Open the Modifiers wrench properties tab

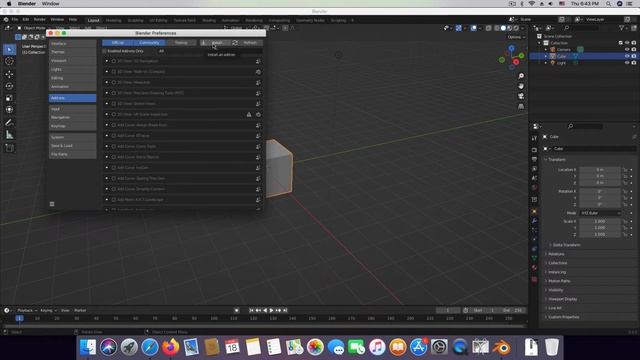[534, 221]
